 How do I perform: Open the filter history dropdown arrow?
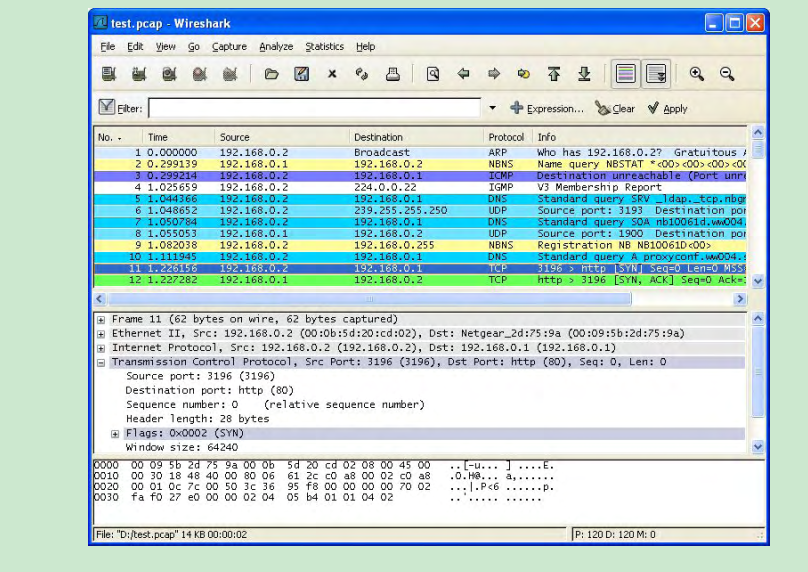coord(493,109)
